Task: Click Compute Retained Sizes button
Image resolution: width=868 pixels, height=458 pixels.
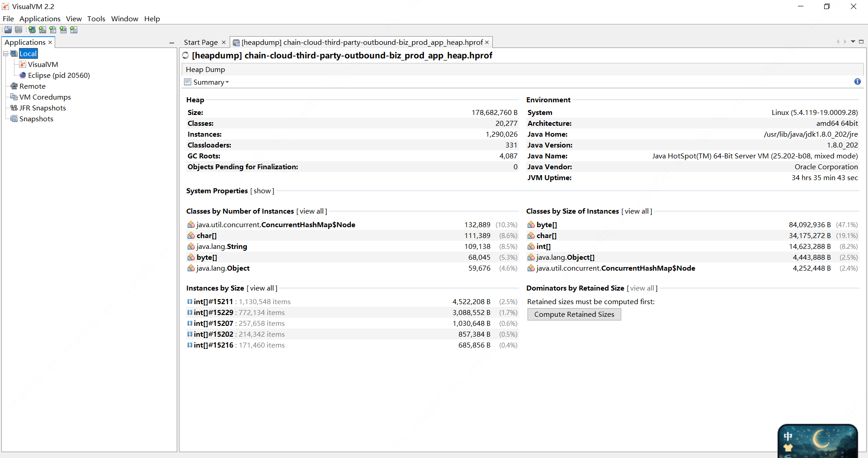Action: pyautogui.click(x=574, y=314)
